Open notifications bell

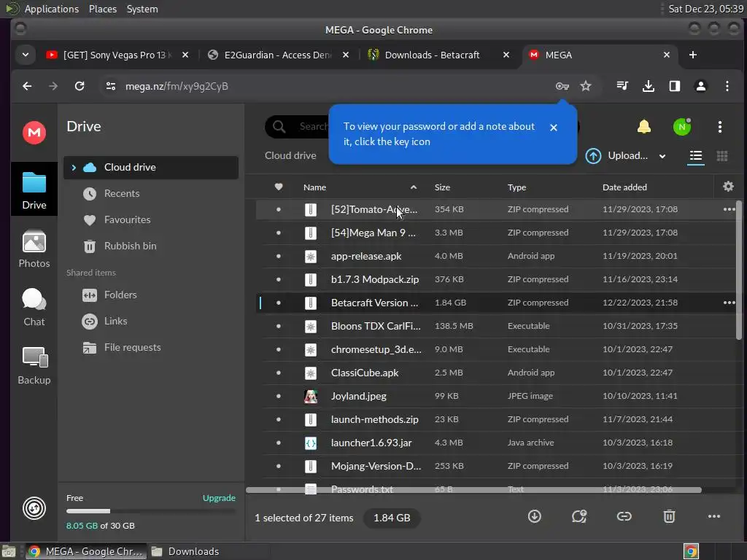point(644,127)
